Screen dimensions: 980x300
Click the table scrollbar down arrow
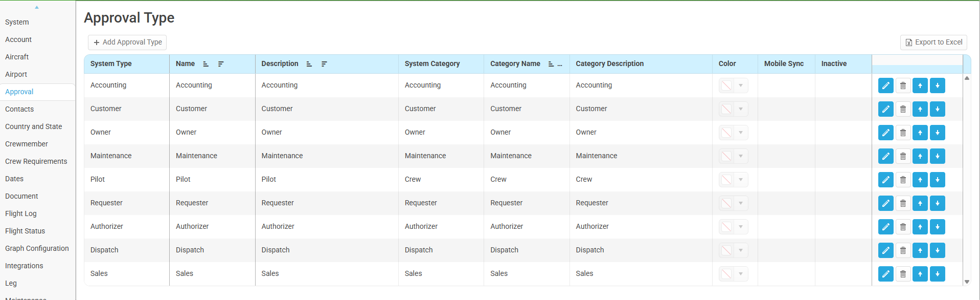(966, 282)
